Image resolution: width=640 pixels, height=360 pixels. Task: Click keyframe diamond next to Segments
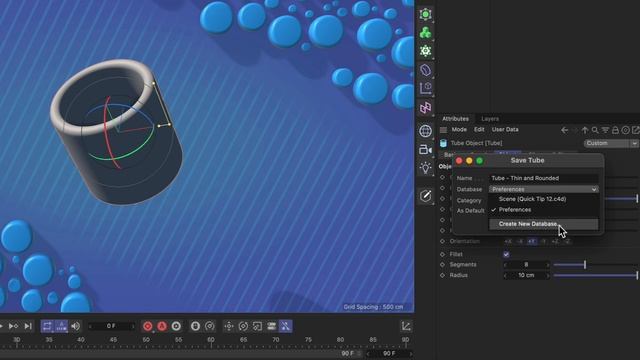coord(442,264)
